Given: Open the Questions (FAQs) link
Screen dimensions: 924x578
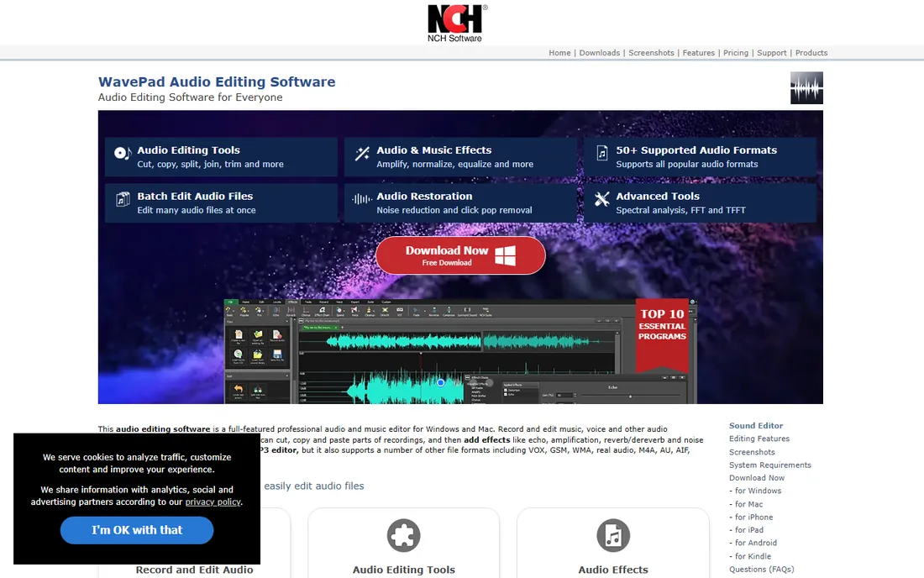Looking at the screenshot, I should 761,569.
